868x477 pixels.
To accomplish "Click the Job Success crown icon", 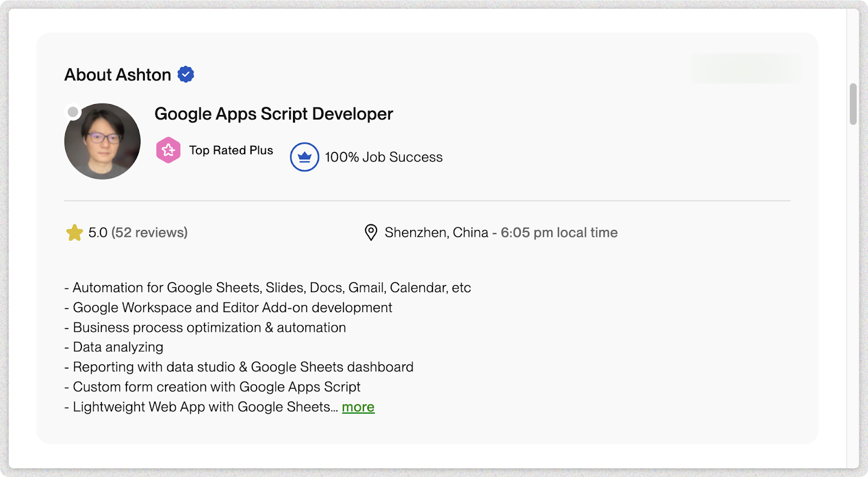I will tap(304, 157).
